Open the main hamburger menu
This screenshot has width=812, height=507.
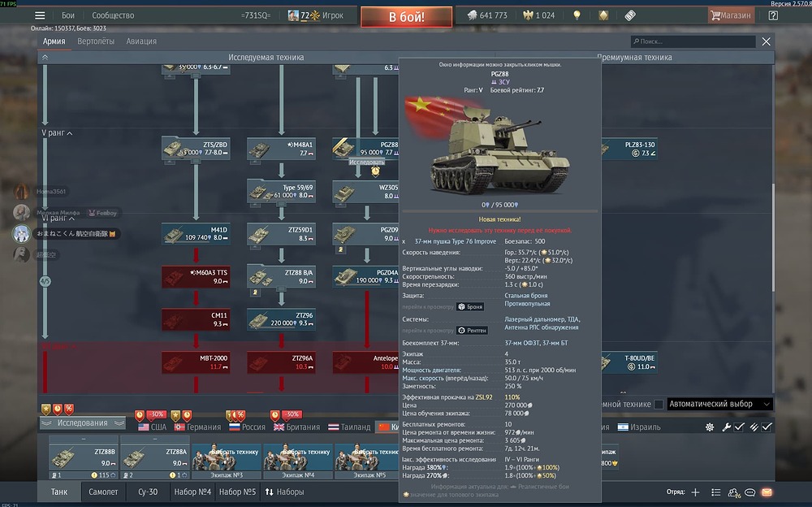tap(40, 15)
